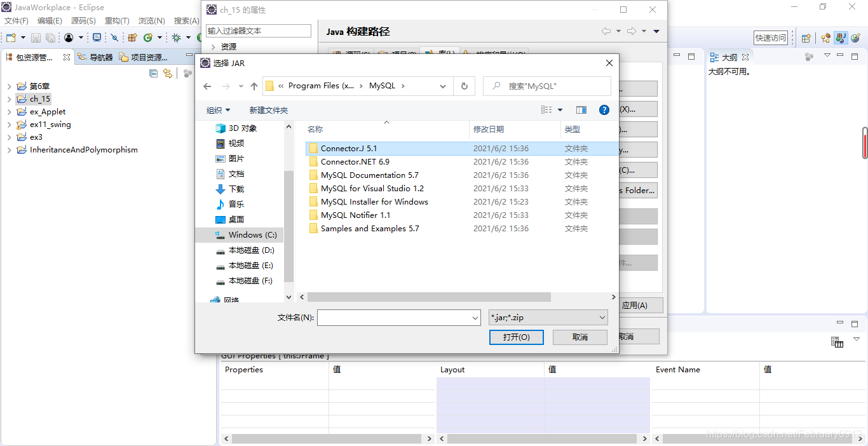Viewport: 868px width, 446px height.
Task: Open the view options dropdown arrow
Action: [560, 110]
